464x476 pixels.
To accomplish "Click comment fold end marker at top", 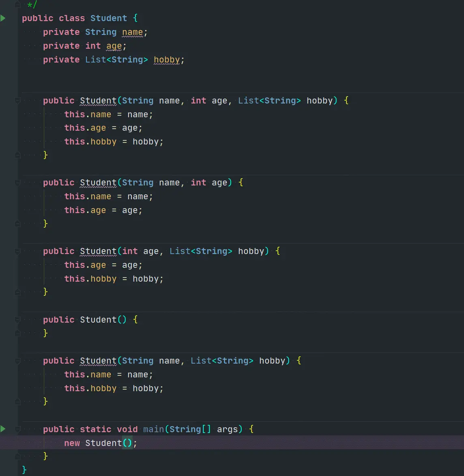I will (17, 4).
